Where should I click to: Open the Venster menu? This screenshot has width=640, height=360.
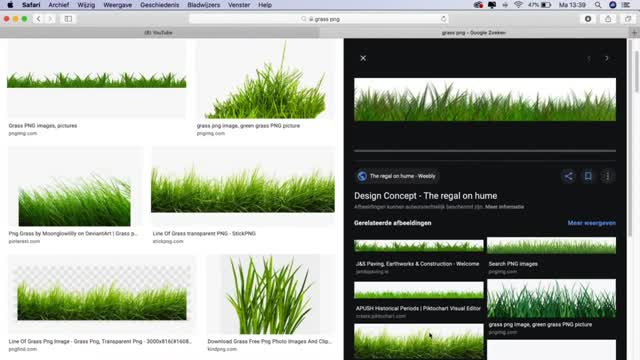239,5
